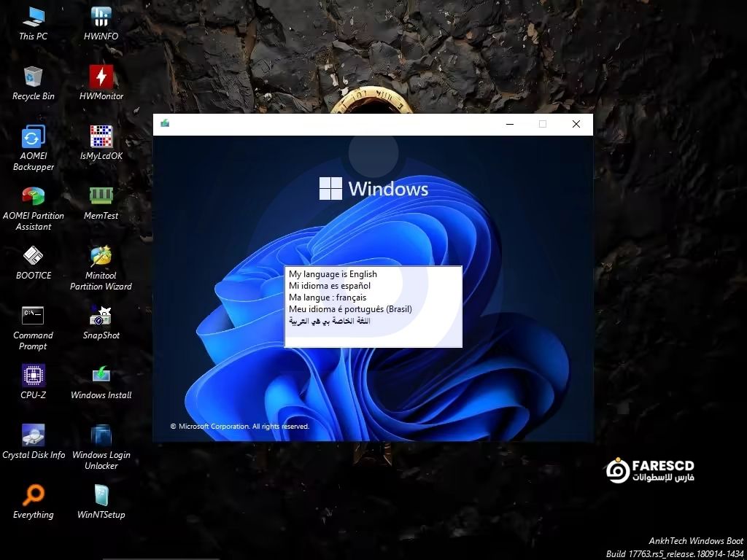Screen dimensions: 747x560
Task: Close the Windows setup window
Action: (x=576, y=124)
